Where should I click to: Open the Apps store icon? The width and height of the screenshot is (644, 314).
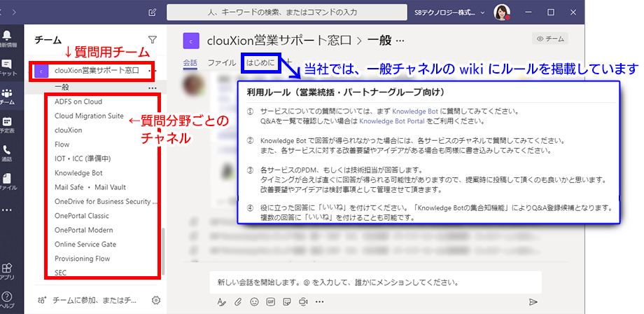pos(6,272)
